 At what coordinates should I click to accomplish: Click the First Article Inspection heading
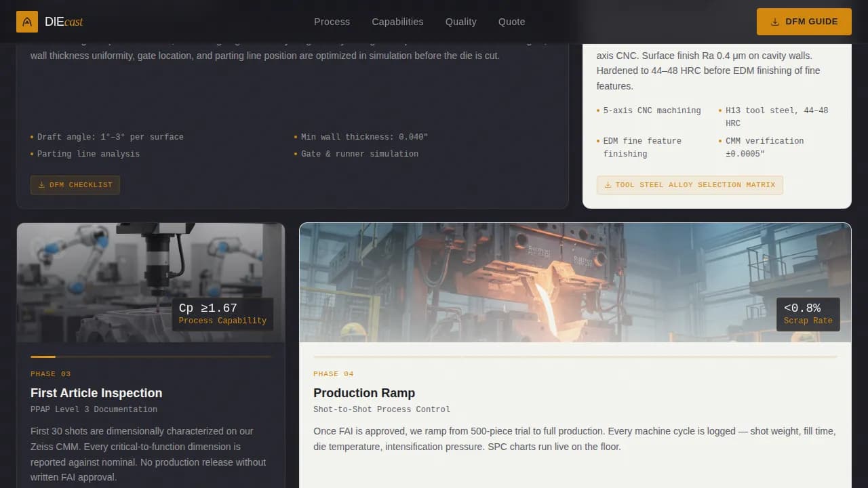(x=96, y=393)
